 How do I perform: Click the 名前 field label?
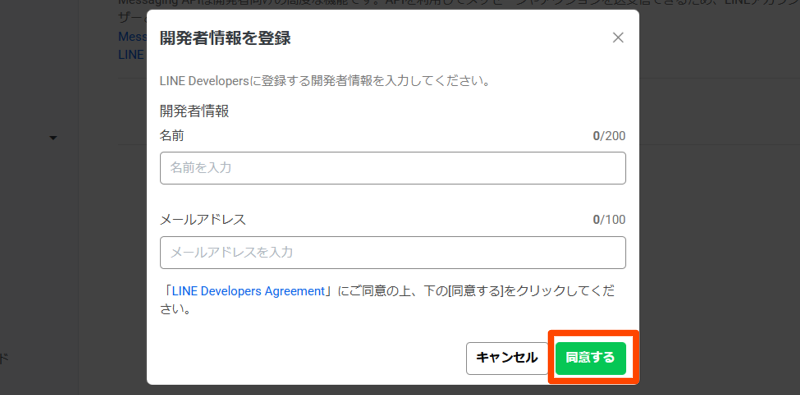tap(172, 136)
